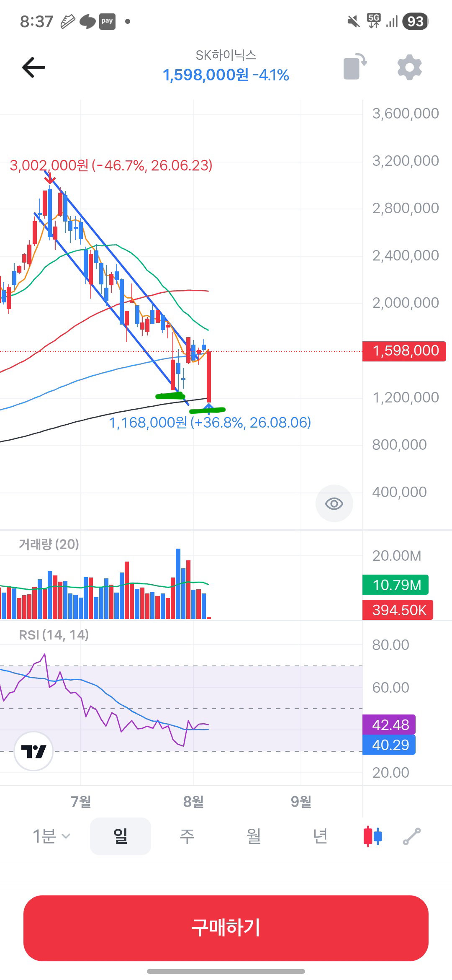Tap the blue 40.29 RSI value tag
The height and width of the screenshot is (980, 452).
(x=389, y=745)
